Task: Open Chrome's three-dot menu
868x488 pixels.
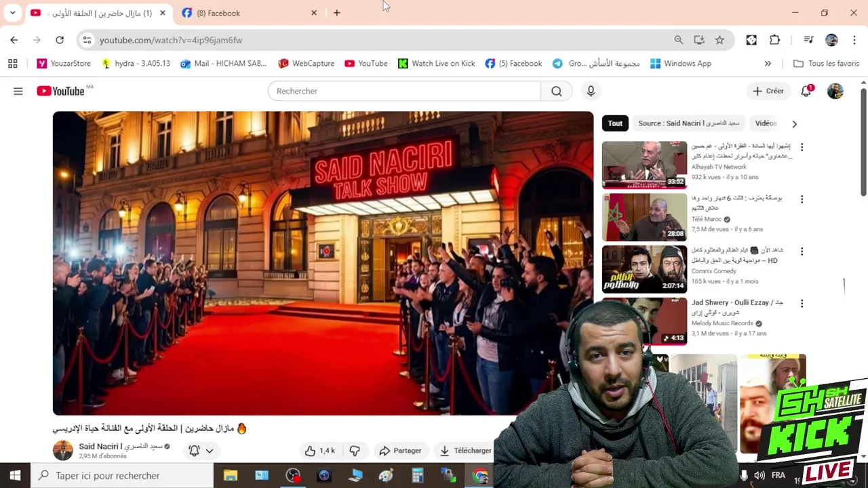Action: click(854, 40)
